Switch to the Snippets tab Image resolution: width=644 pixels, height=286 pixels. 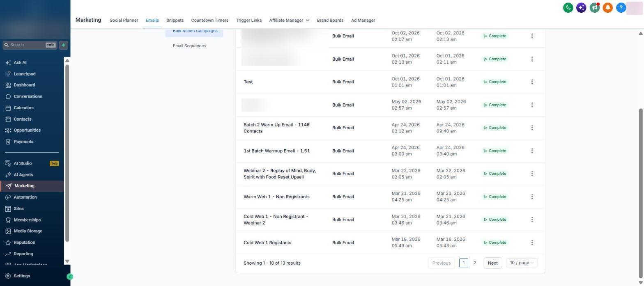point(175,20)
